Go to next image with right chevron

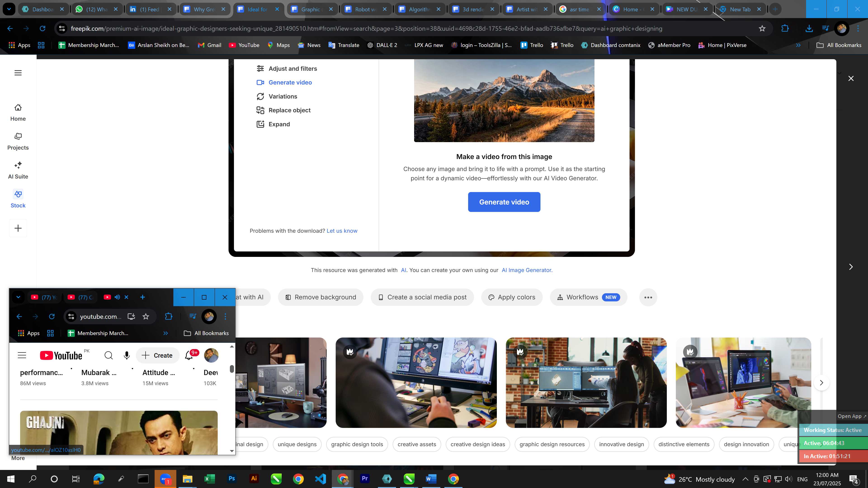point(851,267)
